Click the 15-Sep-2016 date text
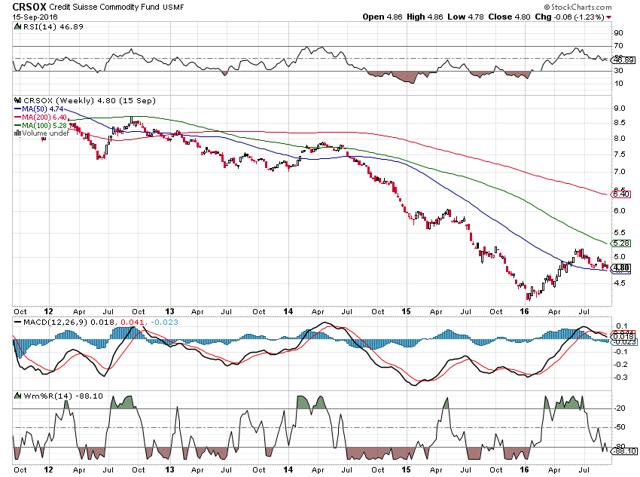640x477 pixels. click(35, 17)
